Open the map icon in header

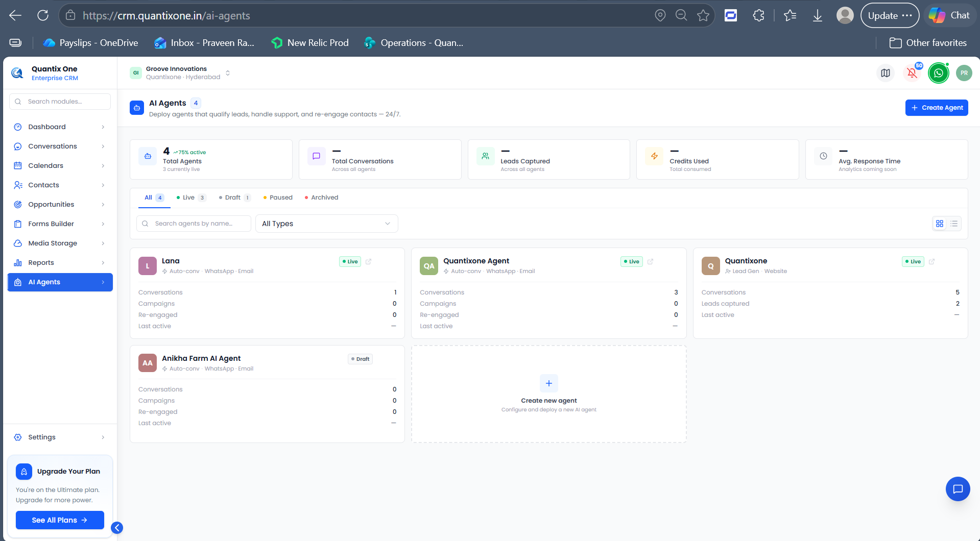point(886,73)
